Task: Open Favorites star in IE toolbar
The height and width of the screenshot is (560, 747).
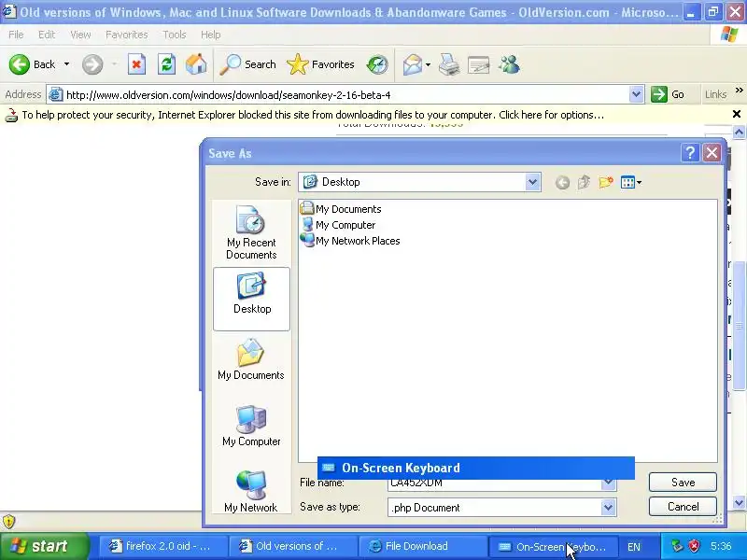Action: pos(320,64)
